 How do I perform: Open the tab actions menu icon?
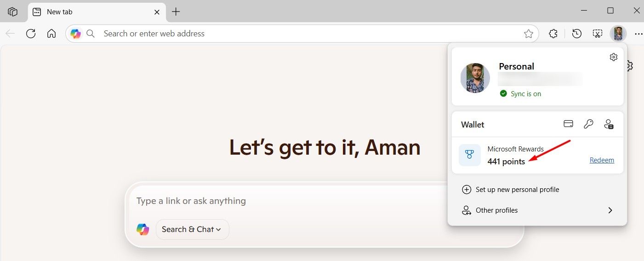[13, 12]
